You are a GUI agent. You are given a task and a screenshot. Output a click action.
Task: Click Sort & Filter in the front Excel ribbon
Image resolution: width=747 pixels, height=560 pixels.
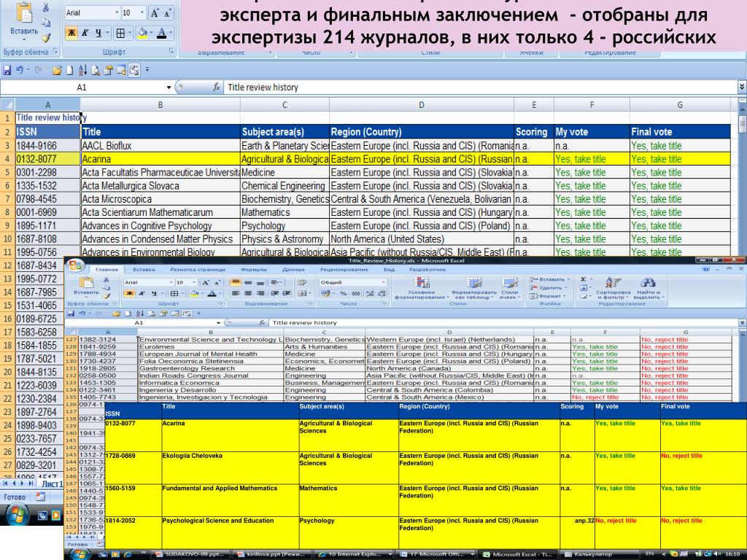point(613,288)
